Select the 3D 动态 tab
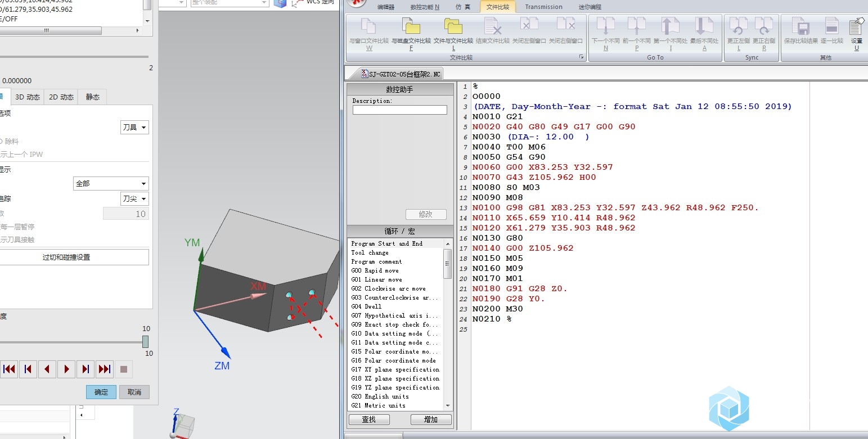 [28, 97]
